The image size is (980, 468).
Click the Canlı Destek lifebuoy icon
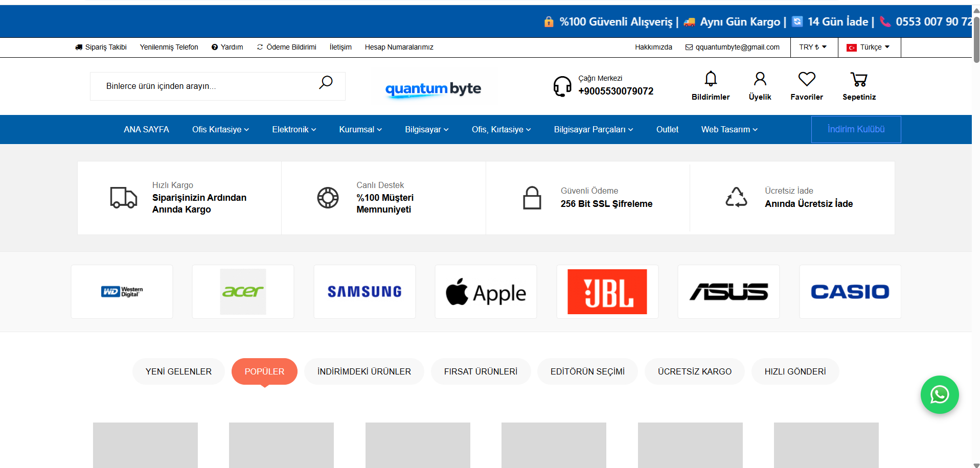[x=328, y=198]
